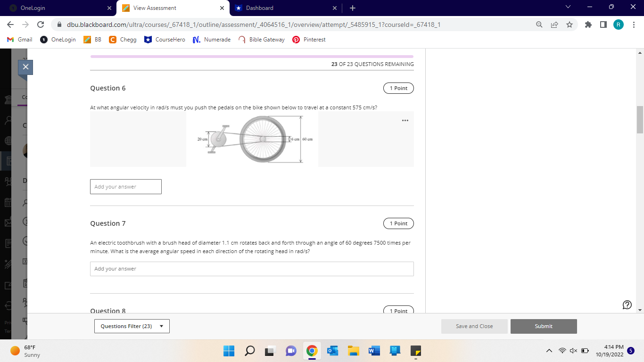Open the Pinterest bookmark

coord(309,40)
